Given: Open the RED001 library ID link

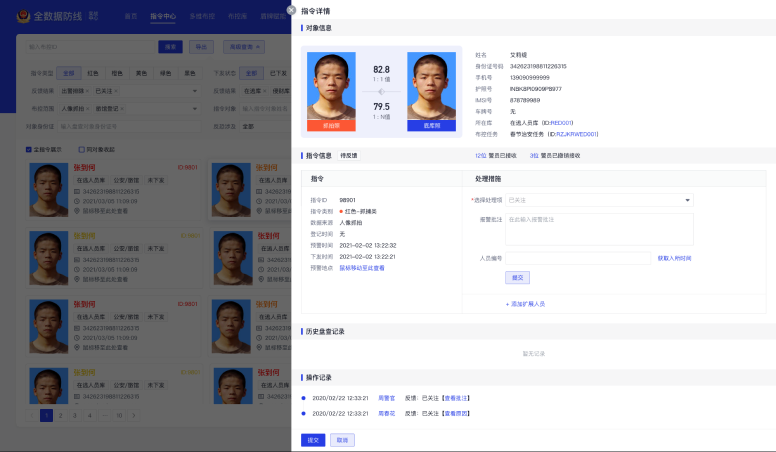Looking at the screenshot, I should tap(561, 123).
